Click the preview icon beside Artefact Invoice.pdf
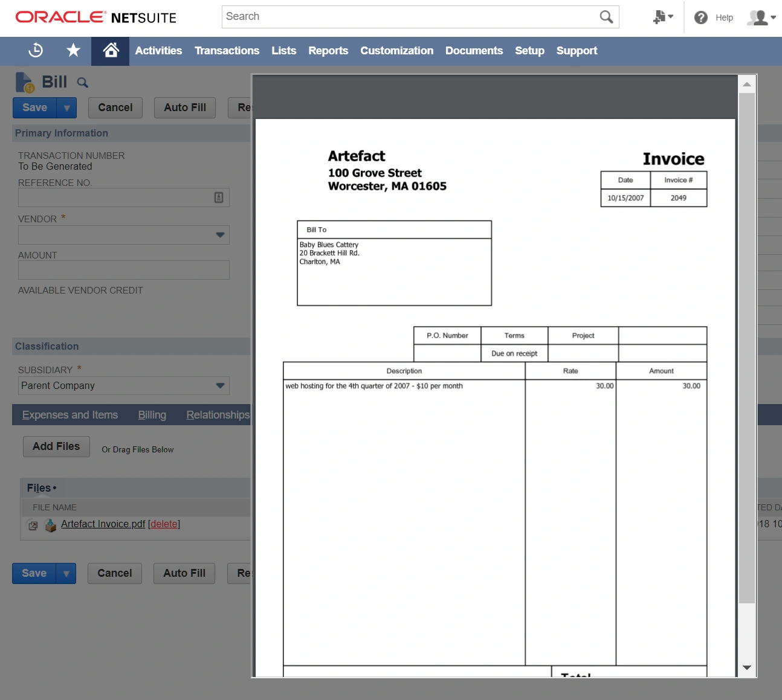782x700 pixels. pyautogui.click(x=33, y=525)
